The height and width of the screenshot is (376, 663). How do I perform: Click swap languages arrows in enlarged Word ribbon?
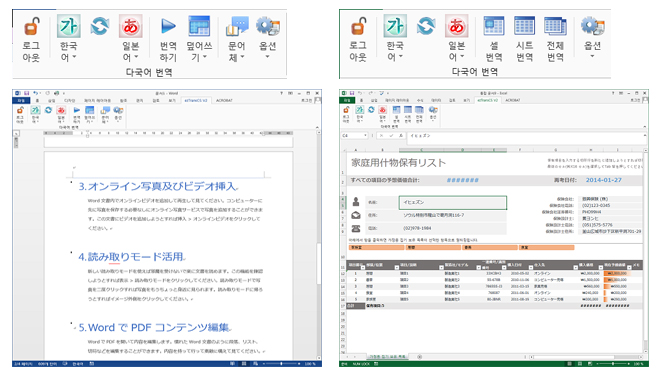[x=100, y=26]
